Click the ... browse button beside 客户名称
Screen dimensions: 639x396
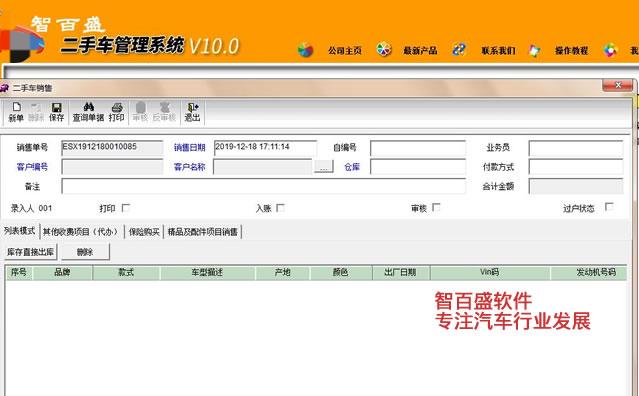(x=324, y=167)
